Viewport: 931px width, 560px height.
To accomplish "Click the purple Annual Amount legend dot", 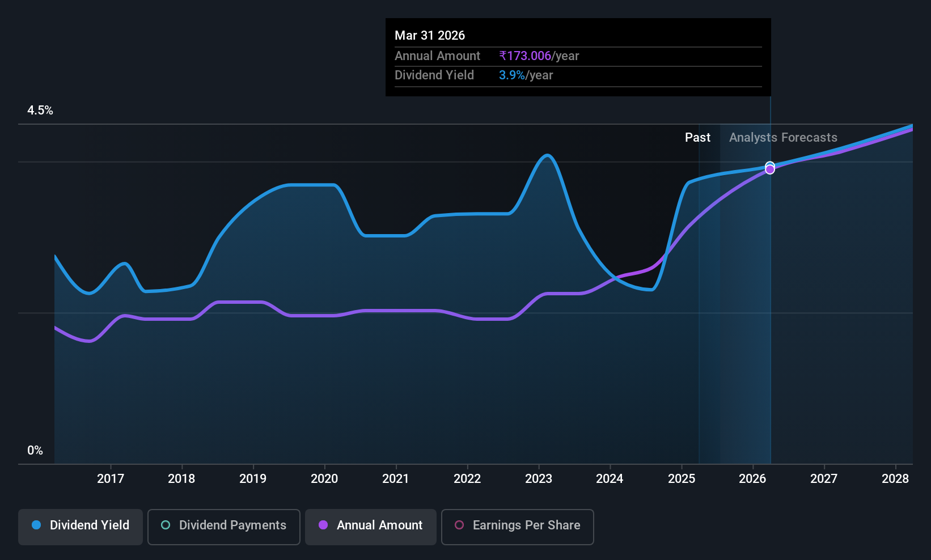I will 323,525.
